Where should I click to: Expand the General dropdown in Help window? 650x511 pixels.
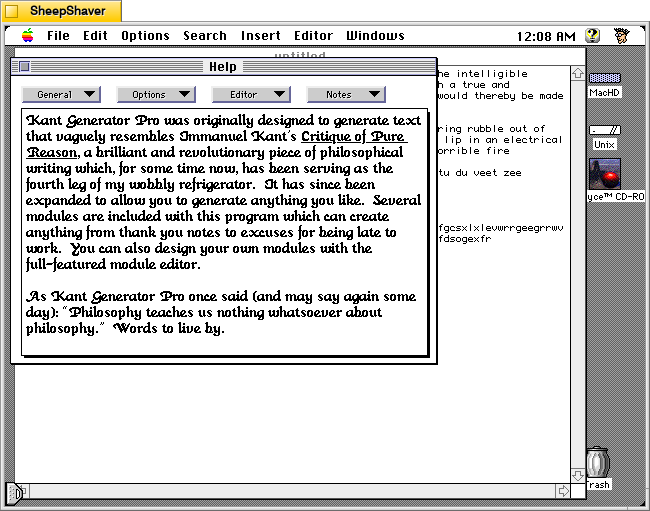(61, 94)
